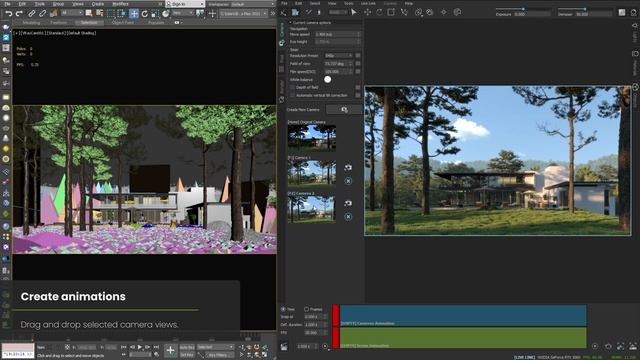Click the rotate icon in render app toolbar
Image resolution: width=640 pixels, height=360 pixels.
pos(379,12)
